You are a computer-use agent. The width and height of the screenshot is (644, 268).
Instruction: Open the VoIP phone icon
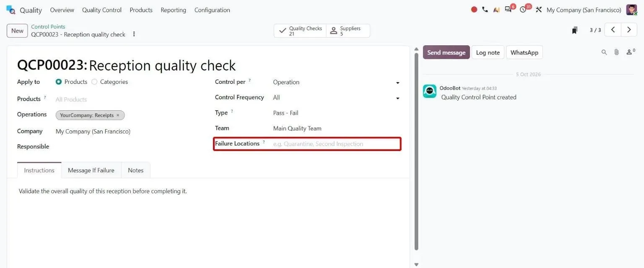point(485,10)
